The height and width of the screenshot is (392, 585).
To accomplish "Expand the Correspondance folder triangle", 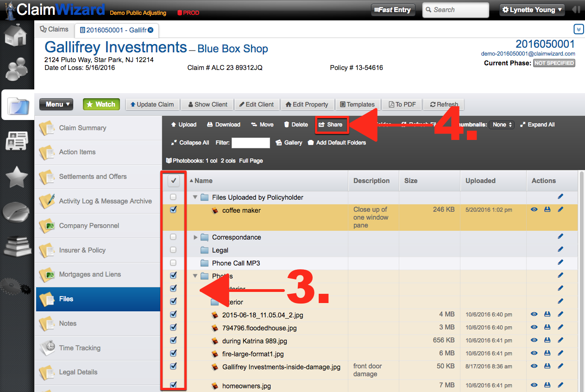I will tap(195, 237).
